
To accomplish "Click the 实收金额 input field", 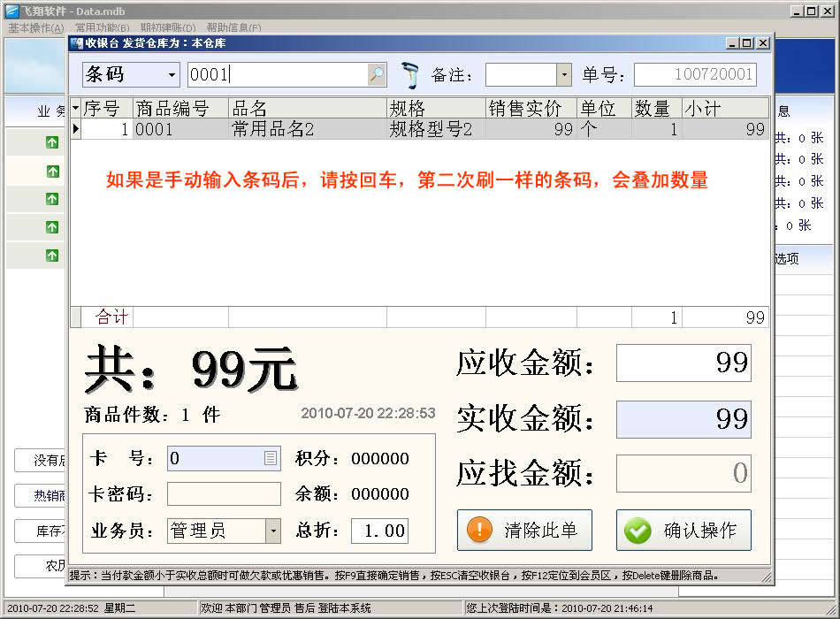I will (683, 419).
